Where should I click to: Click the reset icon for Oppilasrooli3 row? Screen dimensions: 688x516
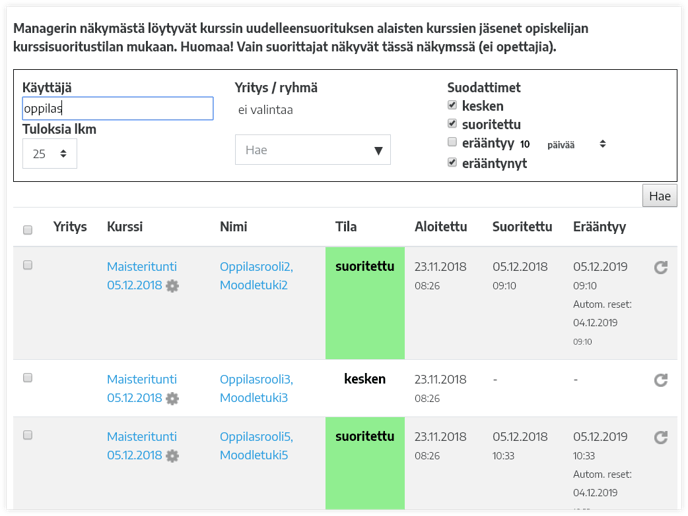pos(661,380)
